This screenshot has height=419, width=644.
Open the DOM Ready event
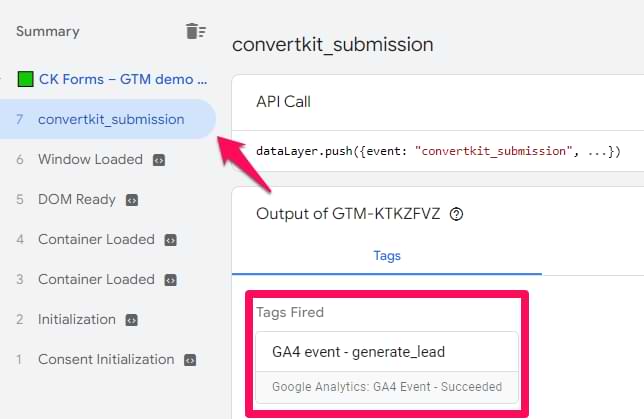[x=76, y=199]
